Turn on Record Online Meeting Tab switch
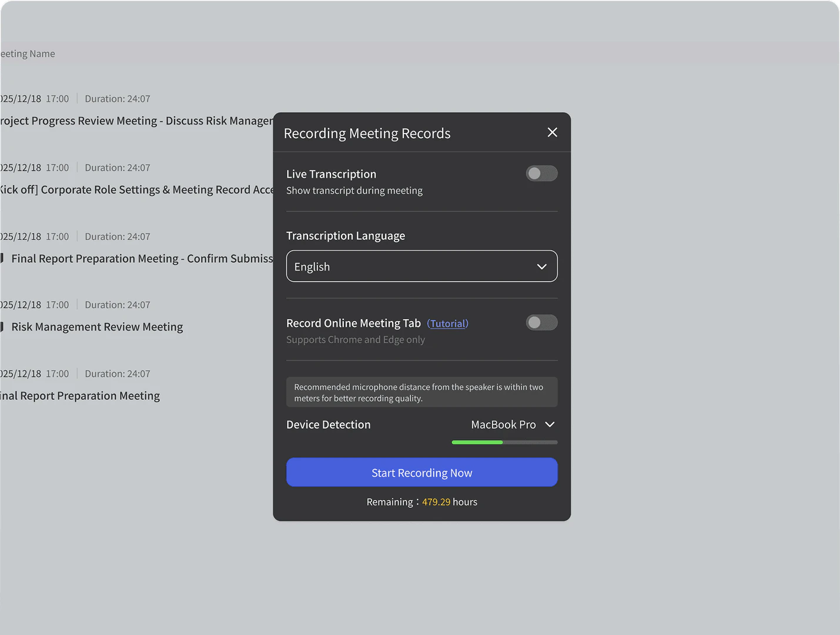 point(541,323)
